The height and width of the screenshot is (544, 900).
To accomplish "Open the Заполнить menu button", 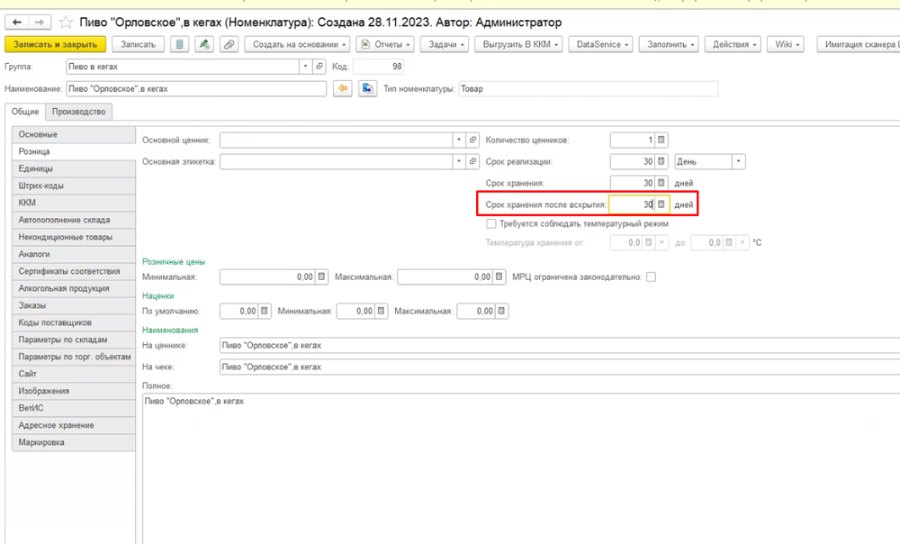I will coord(668,44).
